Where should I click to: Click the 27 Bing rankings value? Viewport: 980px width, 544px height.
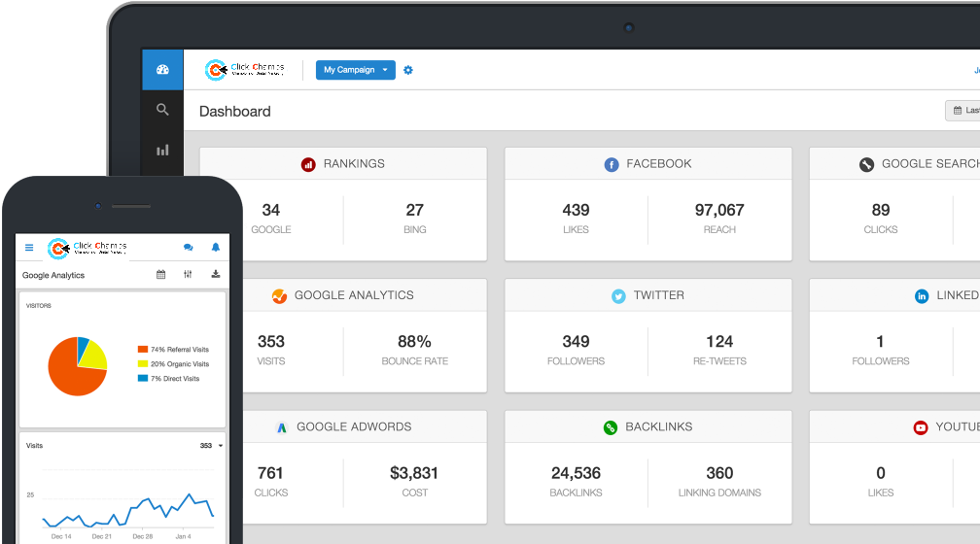coord(414,210)
